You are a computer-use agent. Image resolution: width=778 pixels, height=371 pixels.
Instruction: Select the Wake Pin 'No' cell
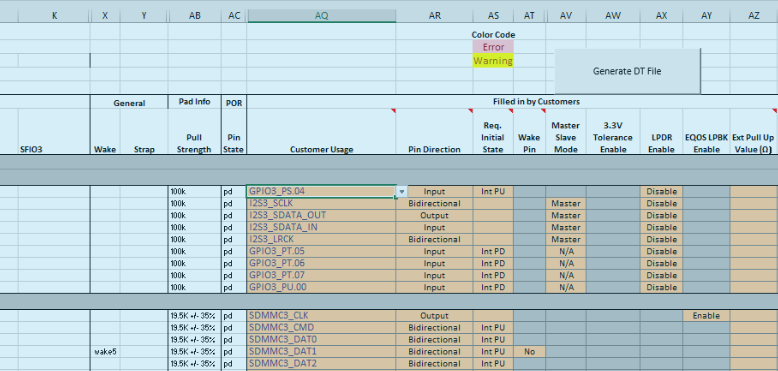click(529, 351)
